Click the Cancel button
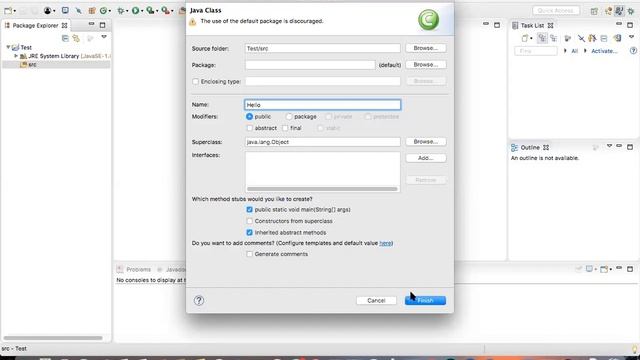This screenshot has width=640, height=360. point(376,300)
